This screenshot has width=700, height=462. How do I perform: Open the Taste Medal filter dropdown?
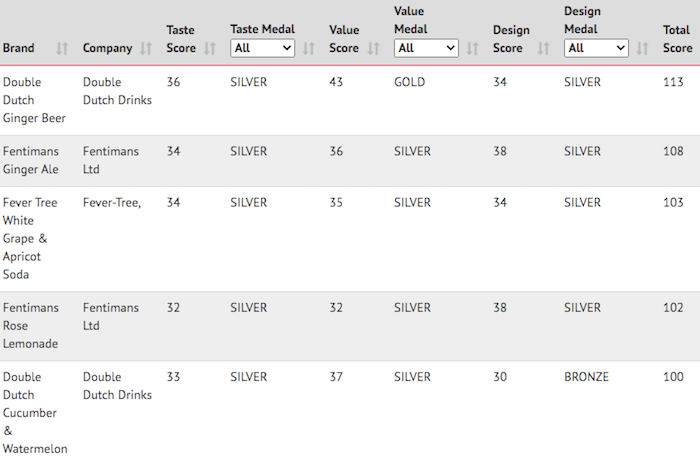click(x=262, y=48)
